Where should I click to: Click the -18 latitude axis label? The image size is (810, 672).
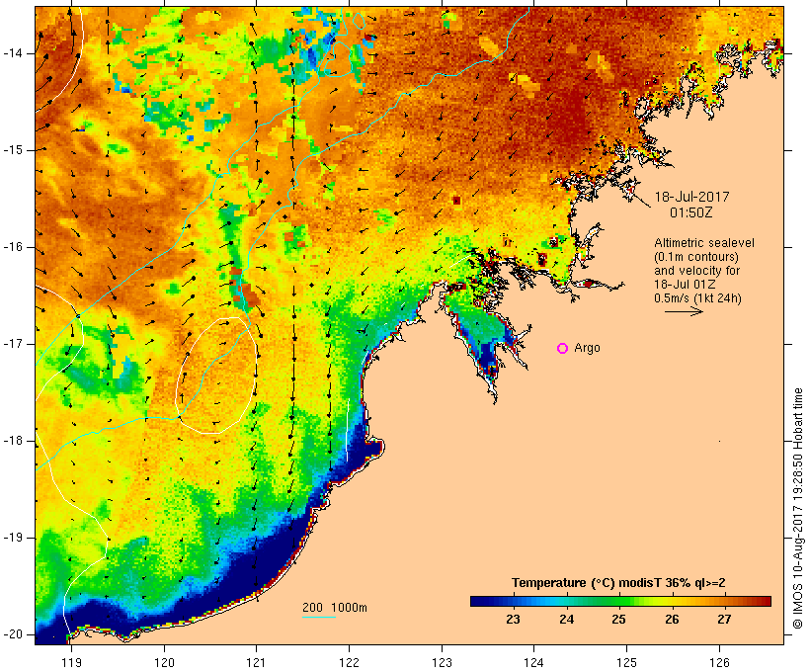point(13,441)
